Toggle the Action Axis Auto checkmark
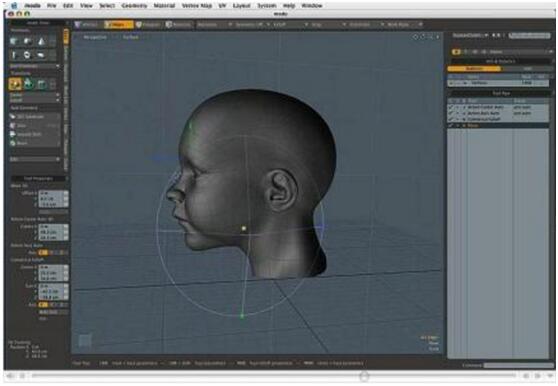 coord(451,113)
